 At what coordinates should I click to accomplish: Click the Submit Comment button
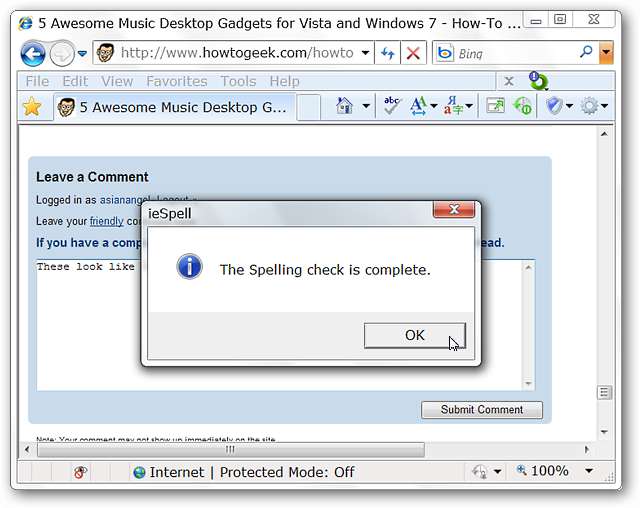[x=482, y=409]
